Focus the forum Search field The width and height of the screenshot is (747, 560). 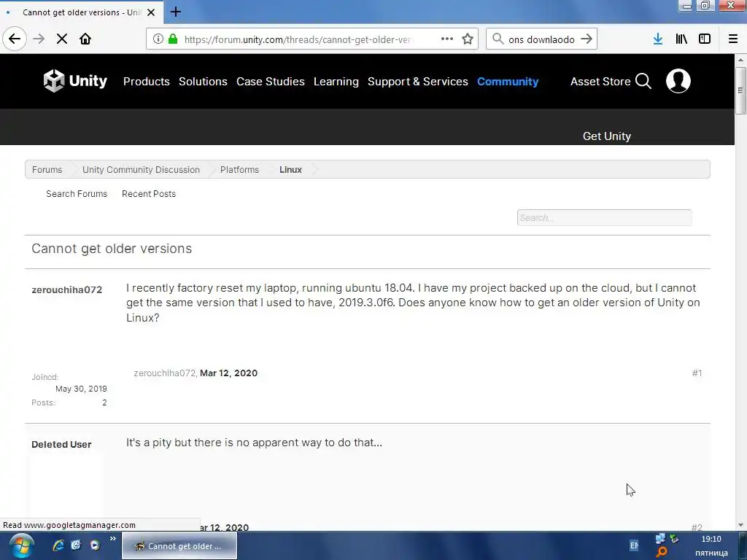click(x=604, y=217)
